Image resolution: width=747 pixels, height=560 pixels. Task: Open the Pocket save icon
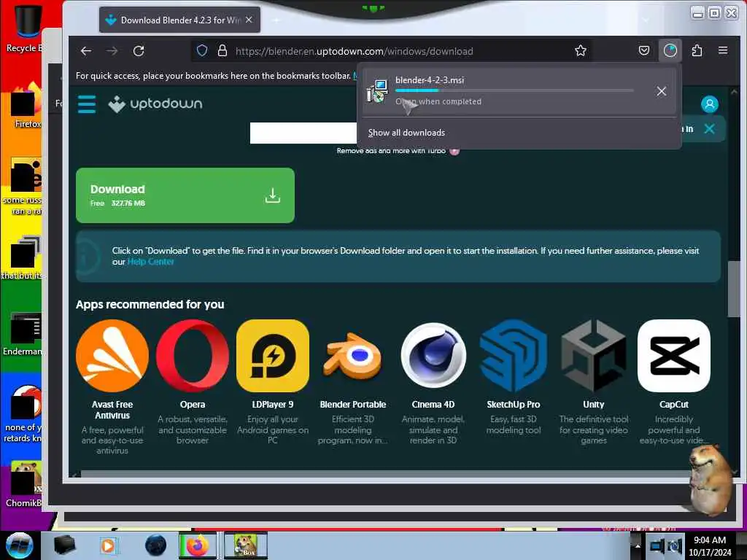click(x=644, y=50)
